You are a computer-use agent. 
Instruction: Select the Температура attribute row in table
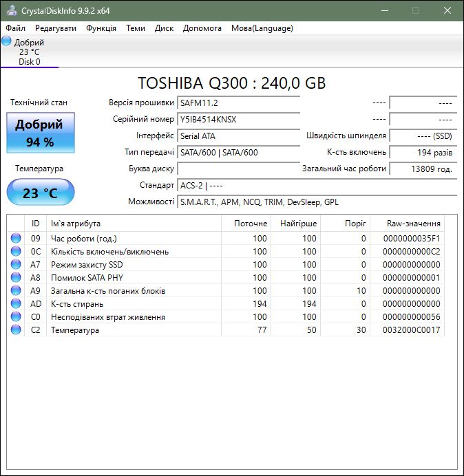pos(226,329)
